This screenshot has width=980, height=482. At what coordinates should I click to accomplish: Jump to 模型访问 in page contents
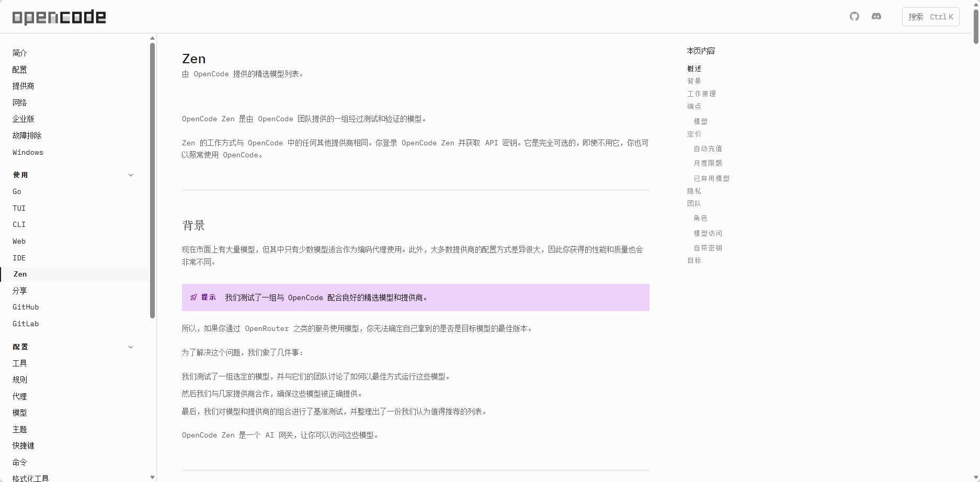(708, 233)
